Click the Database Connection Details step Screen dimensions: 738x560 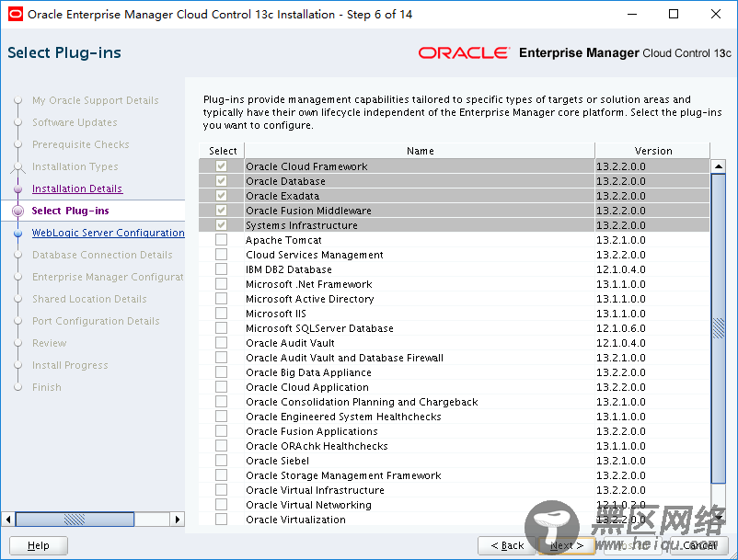coord(102,255)
